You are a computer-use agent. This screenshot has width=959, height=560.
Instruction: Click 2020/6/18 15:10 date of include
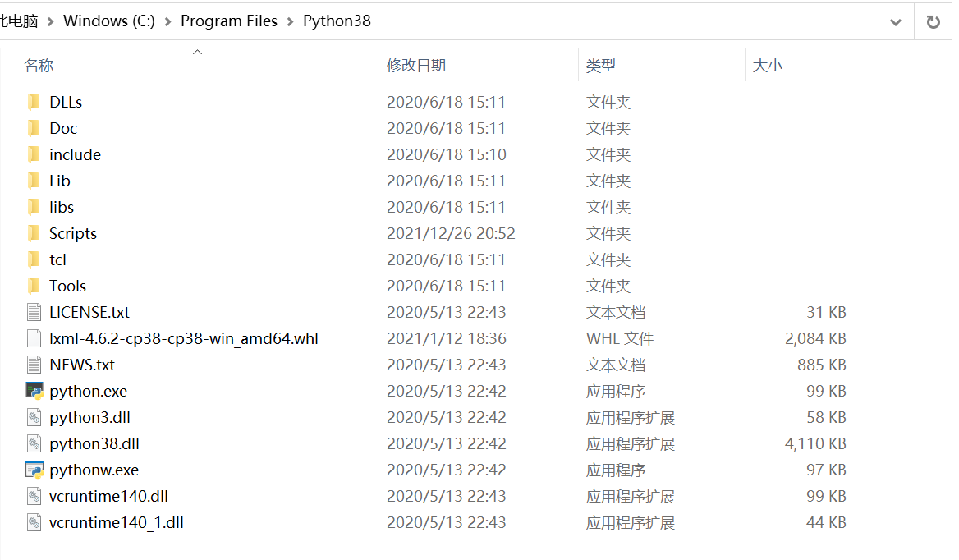coord(447,154)
